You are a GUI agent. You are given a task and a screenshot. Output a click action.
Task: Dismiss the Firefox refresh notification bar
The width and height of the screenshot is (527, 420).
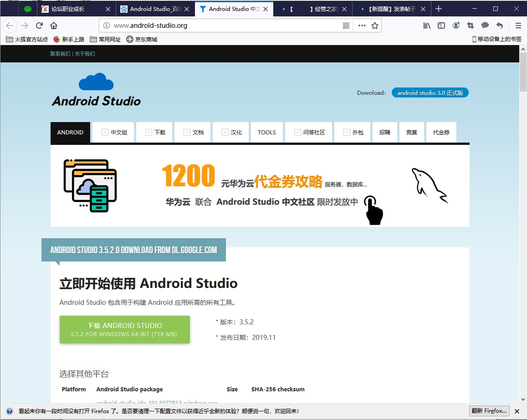517,411
